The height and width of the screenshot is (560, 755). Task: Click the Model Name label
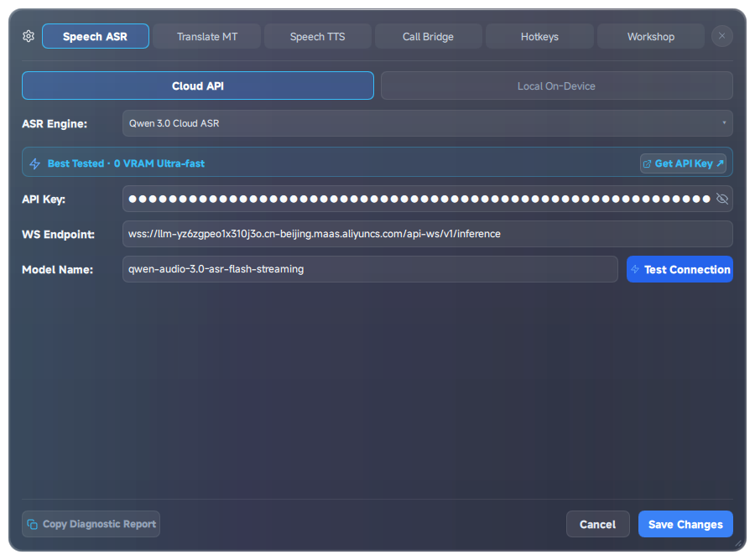[57, 269]
